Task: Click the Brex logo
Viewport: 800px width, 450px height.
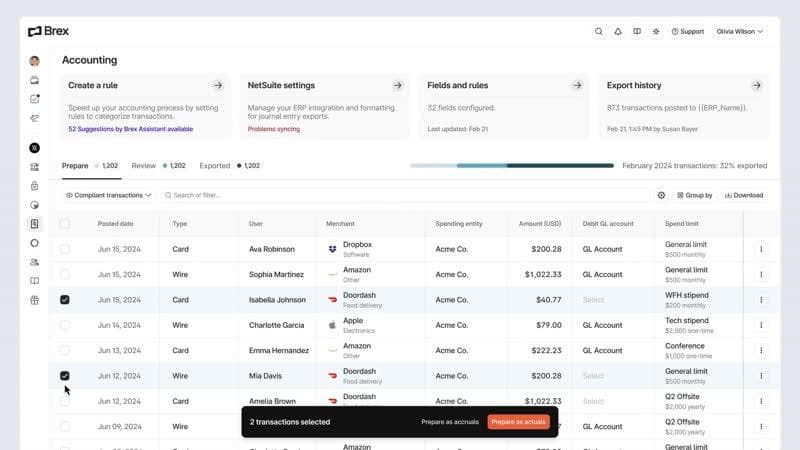Action: coord(48,32)
